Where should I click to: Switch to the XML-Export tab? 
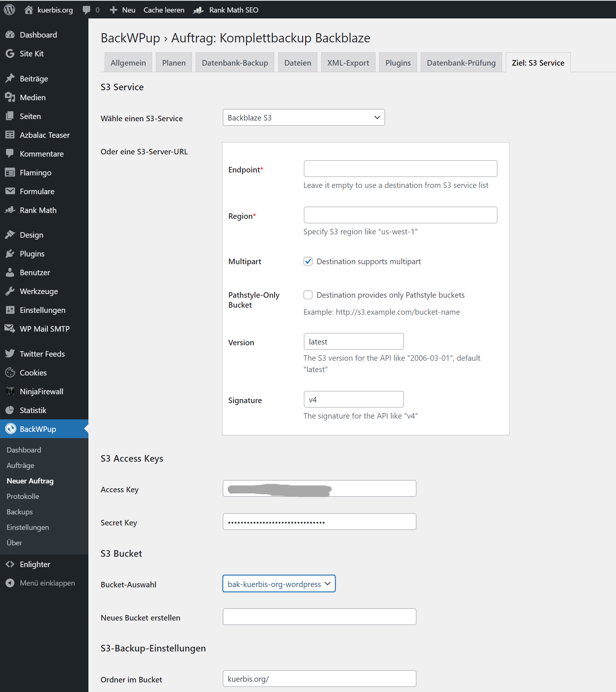(348, 62)
